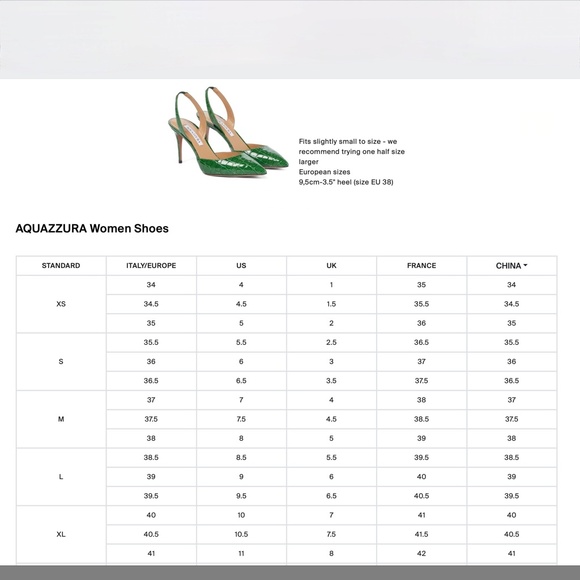This screenshot has height=580, width=580.
Task: Select the XL standard size row label
Action: (x=61, y=535)
